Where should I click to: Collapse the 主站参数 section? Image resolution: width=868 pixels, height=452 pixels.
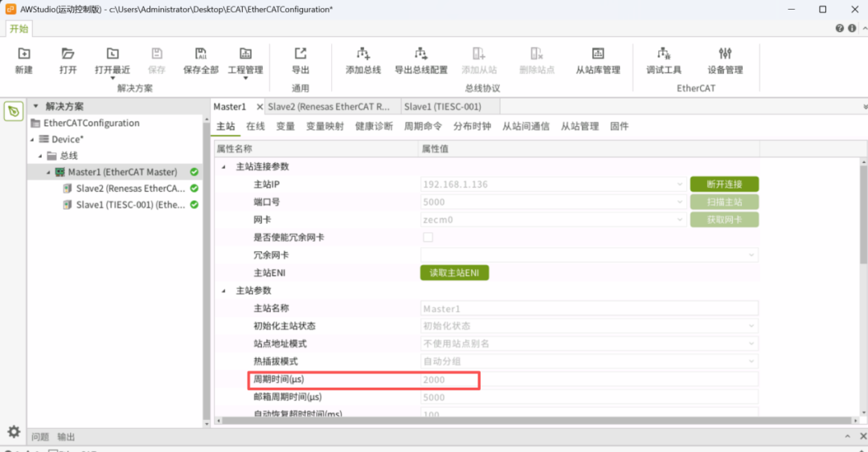point(223,291)
